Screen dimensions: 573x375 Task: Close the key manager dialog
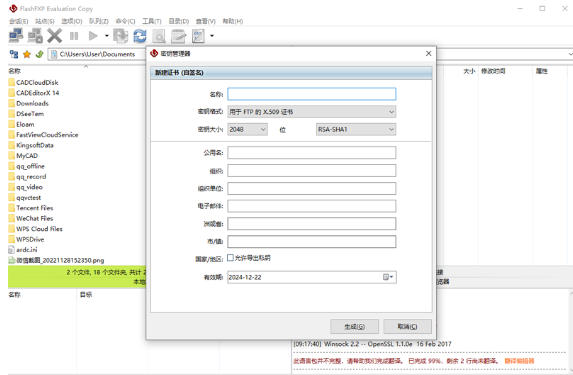click(429, 53)
